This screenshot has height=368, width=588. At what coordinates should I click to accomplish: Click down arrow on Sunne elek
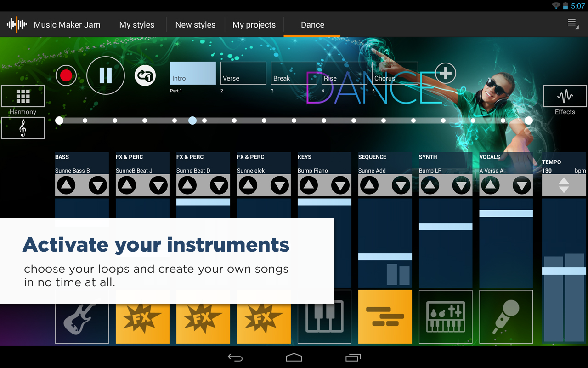[280, 185]
